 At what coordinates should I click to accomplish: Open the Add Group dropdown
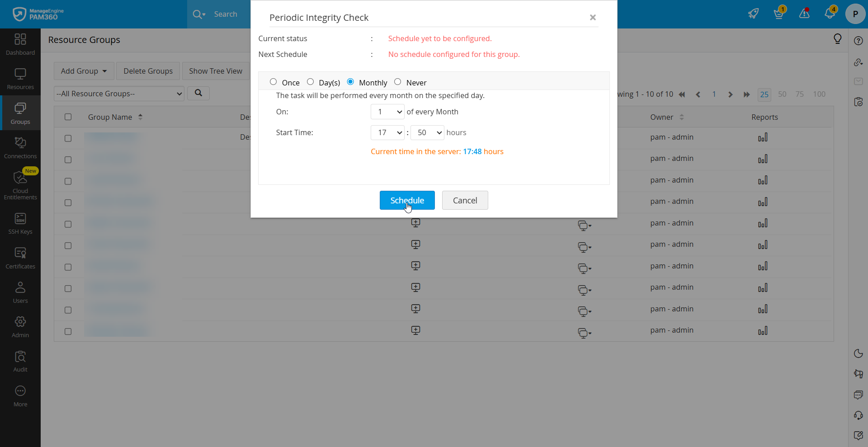[x=83, y=71]
